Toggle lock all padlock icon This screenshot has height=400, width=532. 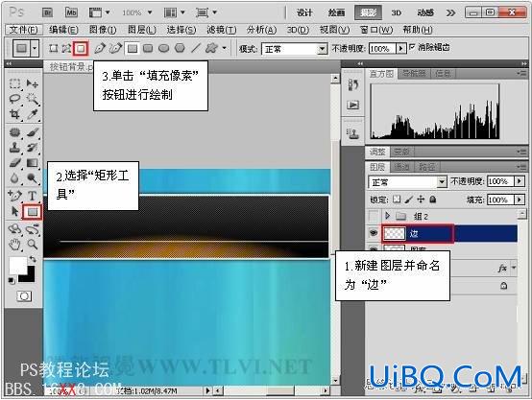tap(432, 200)
